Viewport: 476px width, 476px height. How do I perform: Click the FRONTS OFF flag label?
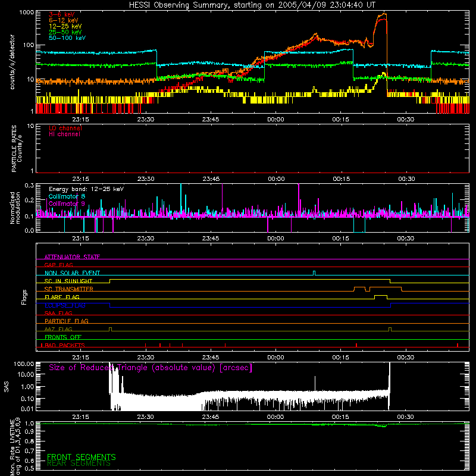coord(63,337)
